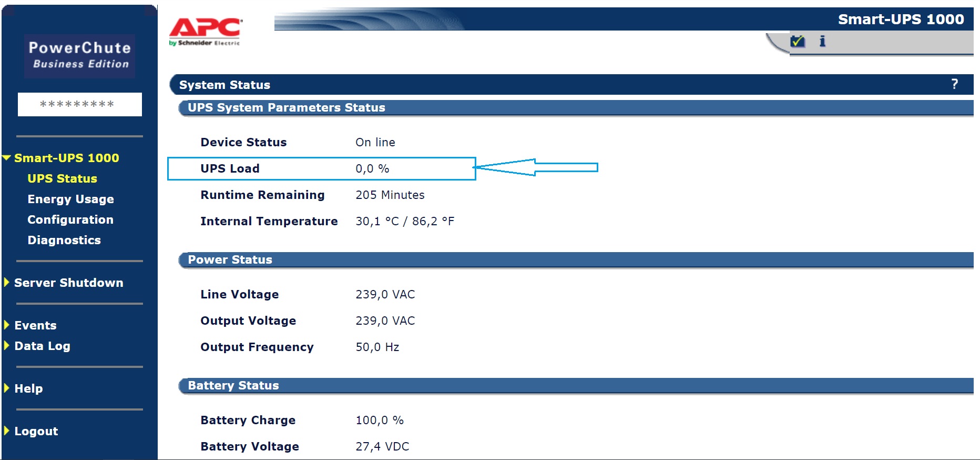Click the System Status header bar title

[224, 85]
